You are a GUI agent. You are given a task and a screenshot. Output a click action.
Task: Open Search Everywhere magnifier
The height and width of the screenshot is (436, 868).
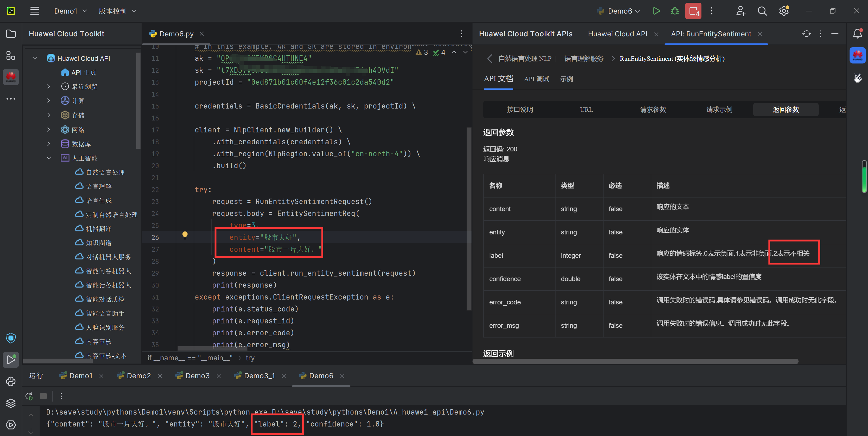tap(762, 11)
